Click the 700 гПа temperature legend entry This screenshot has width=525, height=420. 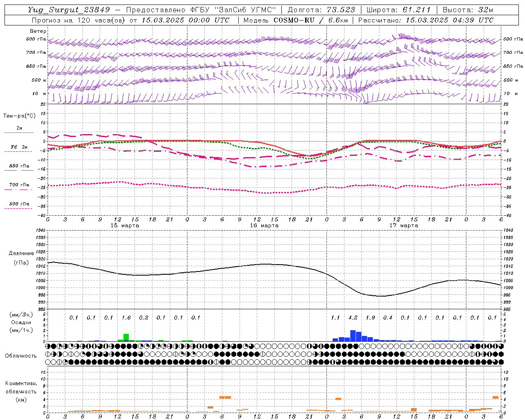click(19, 185)
